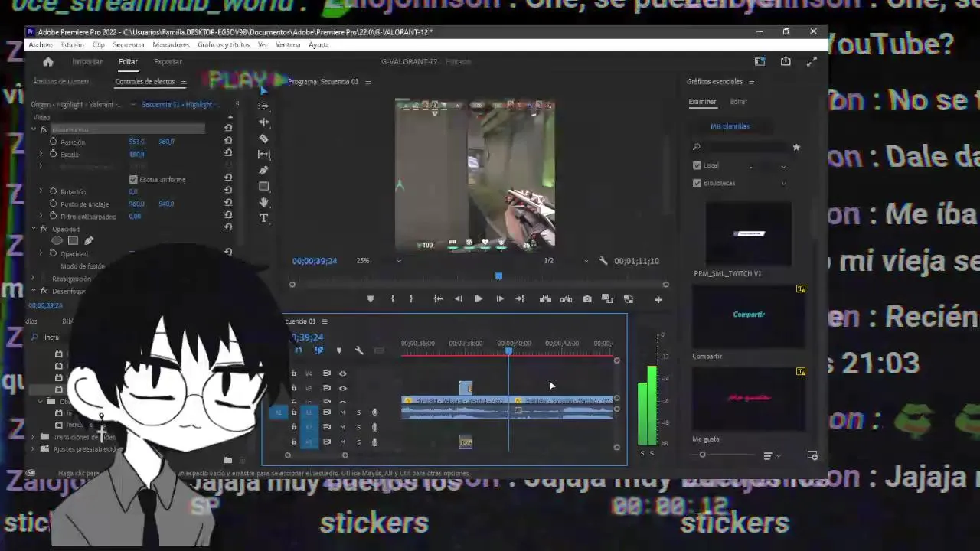This screenshot has width=980, height=551.
Task: Select the Ripple Edit tool
Action: pyautogui.click(x=263, y=122)
